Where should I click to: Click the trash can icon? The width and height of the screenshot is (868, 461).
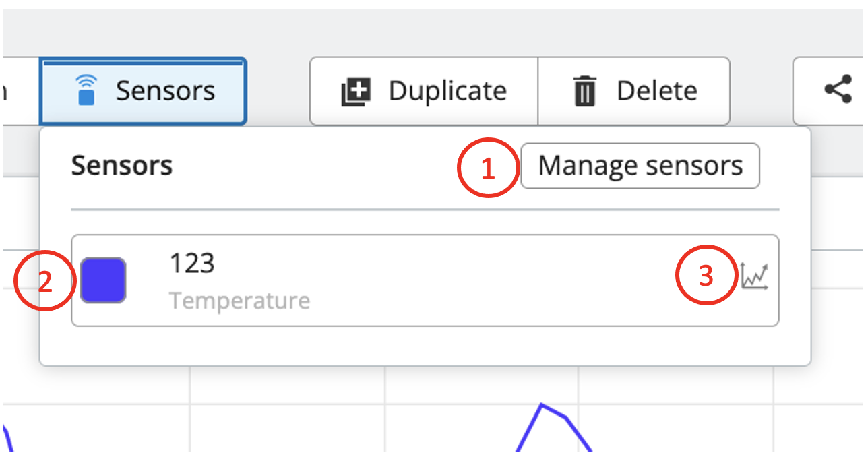point(584,92)
